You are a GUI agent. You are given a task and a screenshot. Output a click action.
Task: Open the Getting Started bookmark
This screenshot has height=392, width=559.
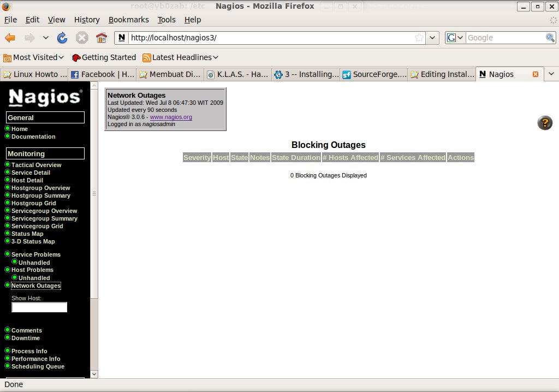pyautogui.click(x=104, y=57)
